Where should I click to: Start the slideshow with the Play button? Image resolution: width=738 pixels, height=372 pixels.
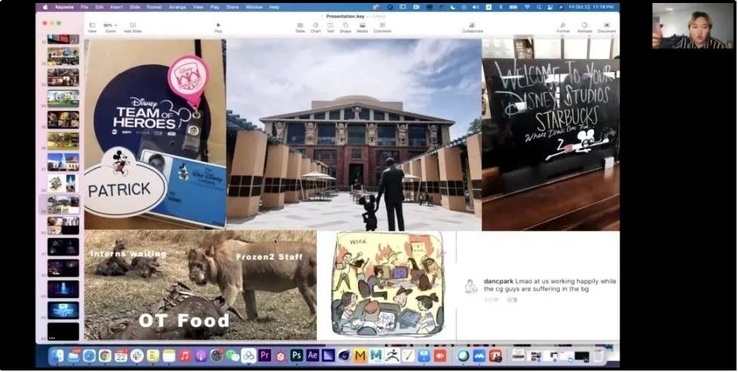pos(218,27)
